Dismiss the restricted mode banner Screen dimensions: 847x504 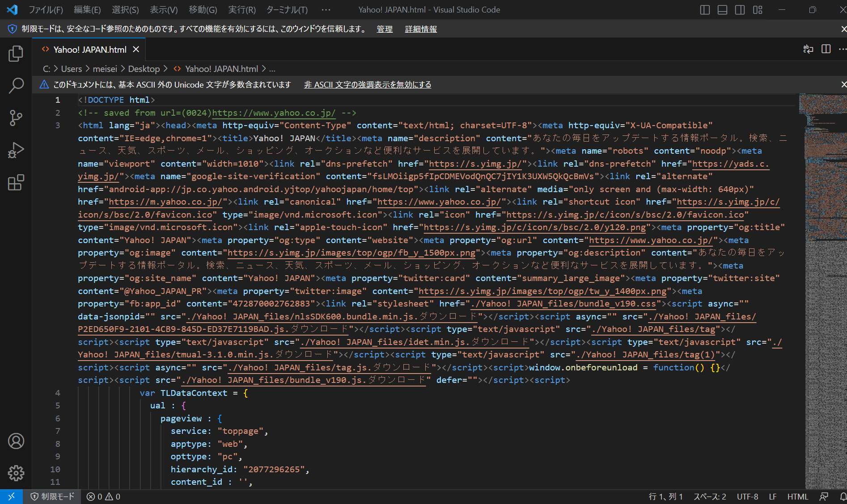(x=843, y=29)
